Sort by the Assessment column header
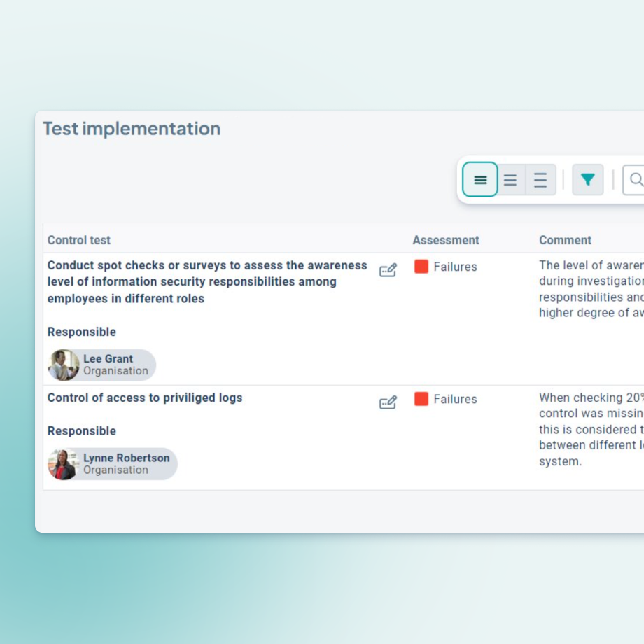Viewport: 644px width, 644px height. (446, 240)
